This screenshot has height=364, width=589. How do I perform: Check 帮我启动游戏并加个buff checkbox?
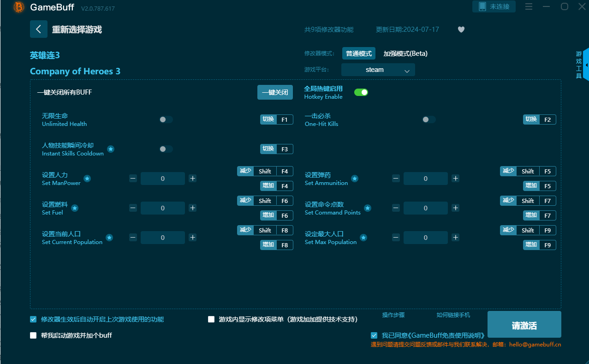(33, 335)
